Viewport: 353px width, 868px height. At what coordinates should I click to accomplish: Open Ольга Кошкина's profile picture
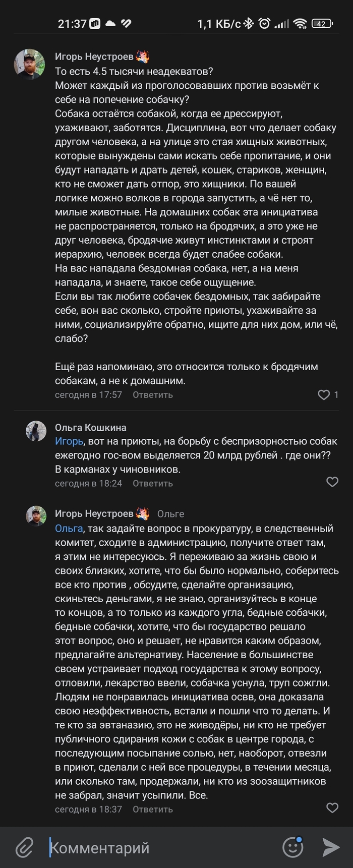click(x=36, y=431)
